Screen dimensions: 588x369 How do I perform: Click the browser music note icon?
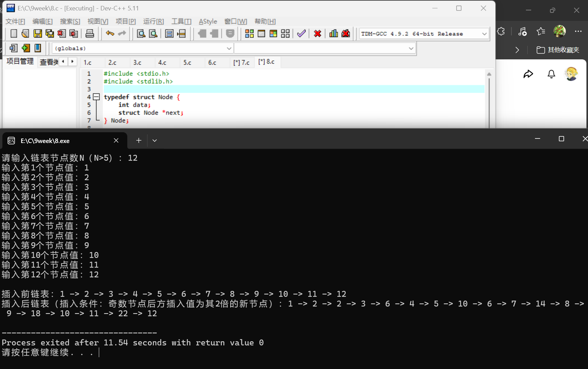click(522, 31)
